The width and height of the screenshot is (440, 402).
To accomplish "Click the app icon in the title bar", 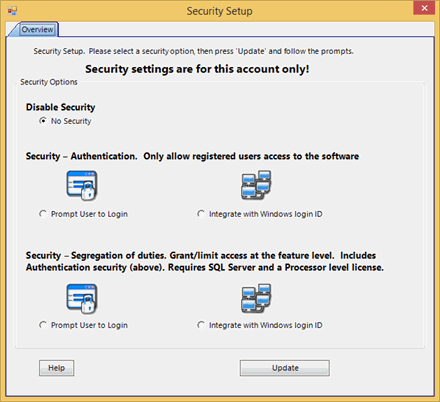I will pos(12,11).
